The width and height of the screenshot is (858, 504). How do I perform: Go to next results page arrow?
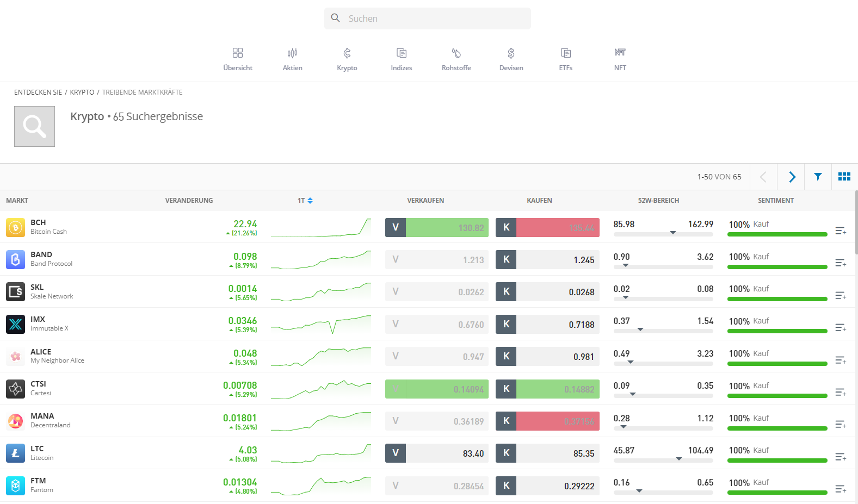791,177
